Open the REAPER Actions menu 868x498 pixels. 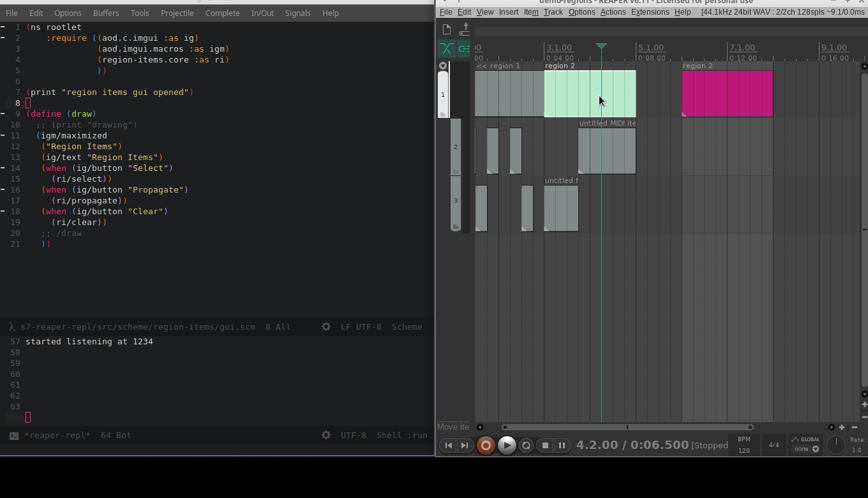[x=613, y=12]
